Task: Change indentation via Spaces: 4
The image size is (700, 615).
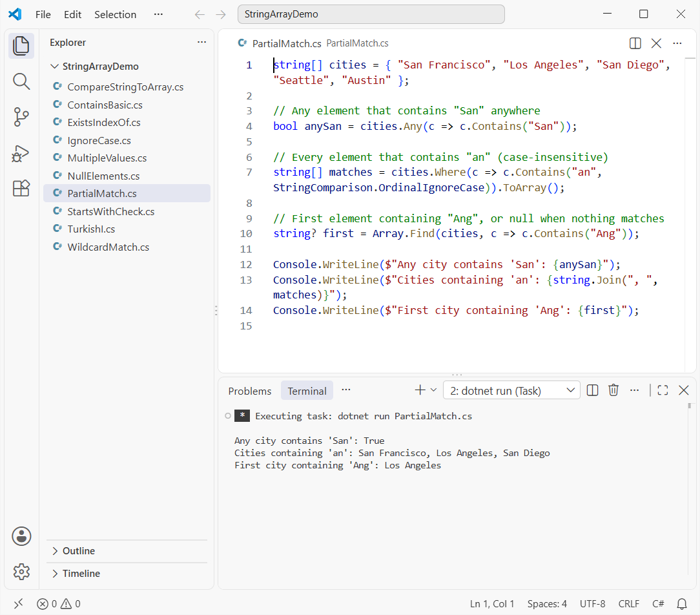Action: 547,604
